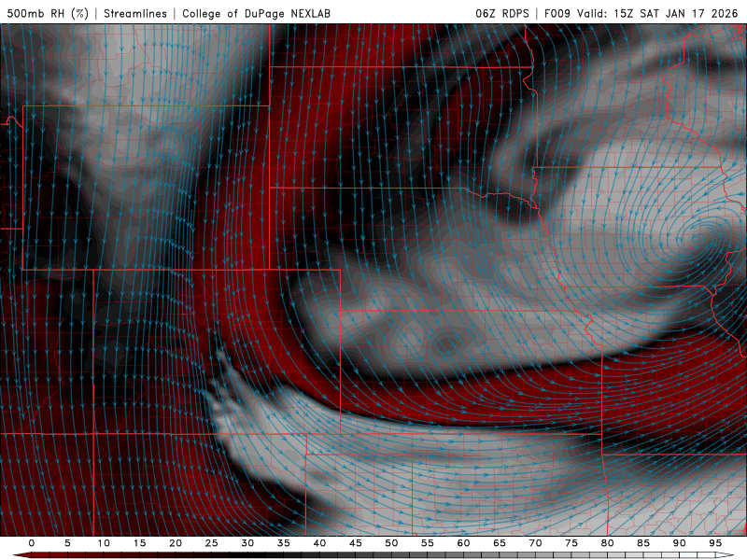Click the "90" label on the color scale

tap(679, 543)
